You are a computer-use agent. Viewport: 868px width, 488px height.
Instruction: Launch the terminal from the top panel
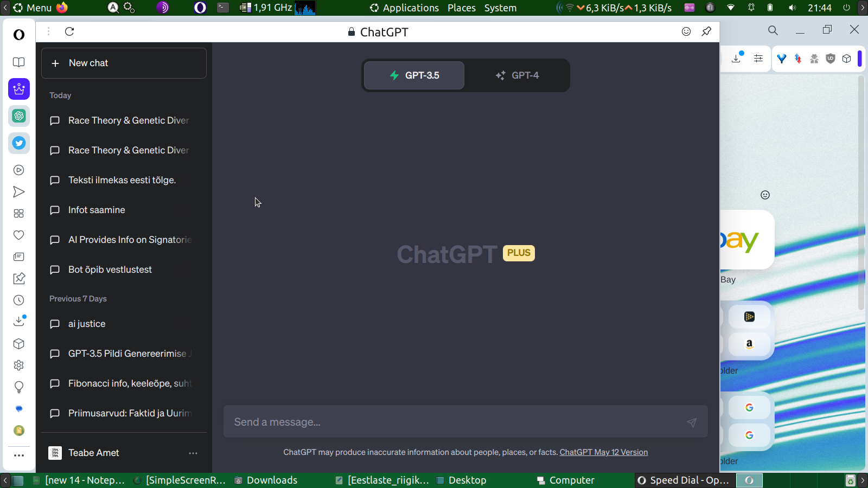pos(223,8)
